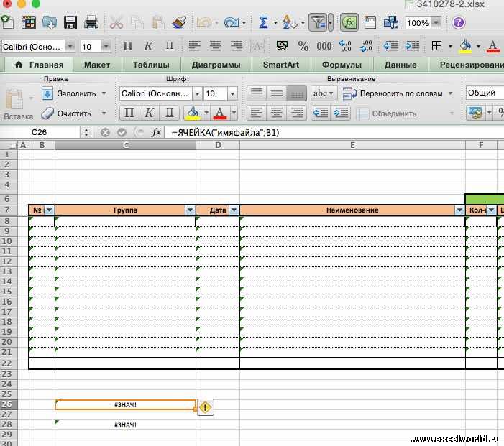Click the Format Painter brush icon
Viewport: 504px width, 446px height.
coord(179,22)
